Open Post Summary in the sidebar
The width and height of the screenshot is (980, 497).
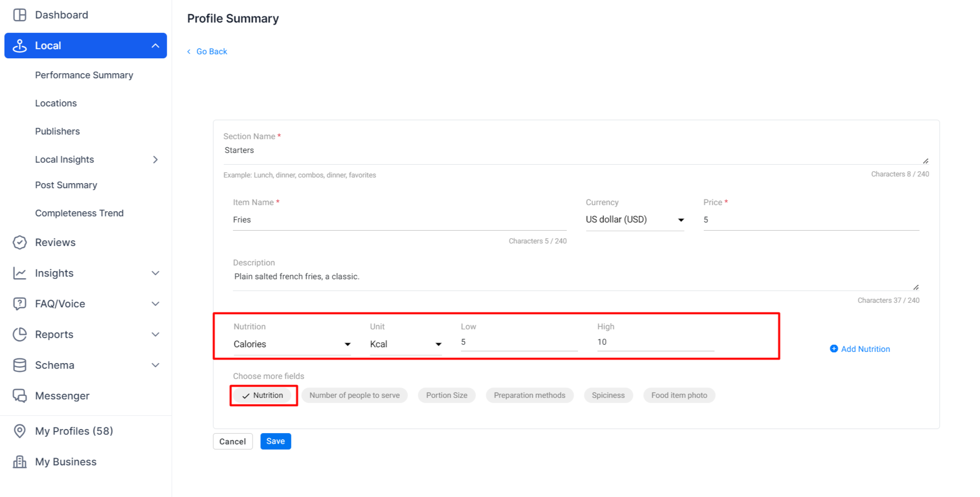pos(66,185)
